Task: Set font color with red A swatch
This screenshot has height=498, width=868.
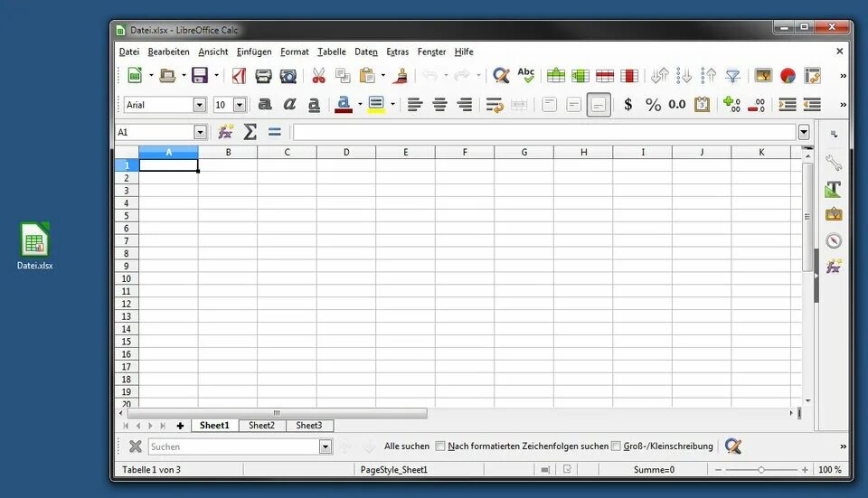Action: 344,104
